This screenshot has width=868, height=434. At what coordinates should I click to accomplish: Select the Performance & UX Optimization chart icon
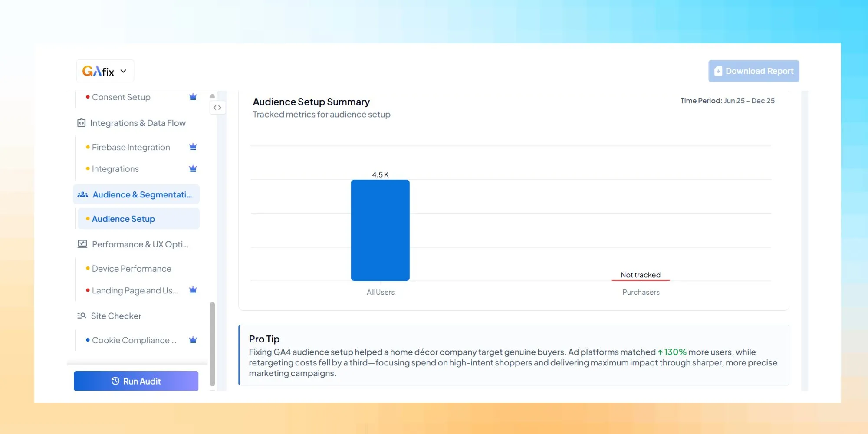click(82, 244)
